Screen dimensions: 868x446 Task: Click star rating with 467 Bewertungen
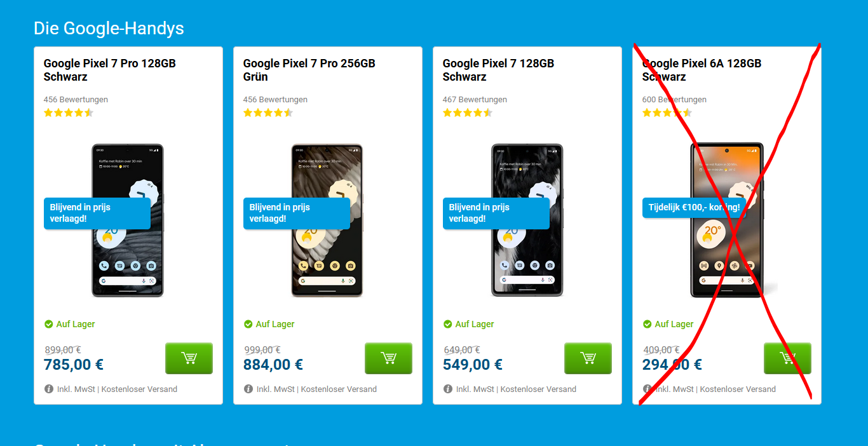(467, 113)
